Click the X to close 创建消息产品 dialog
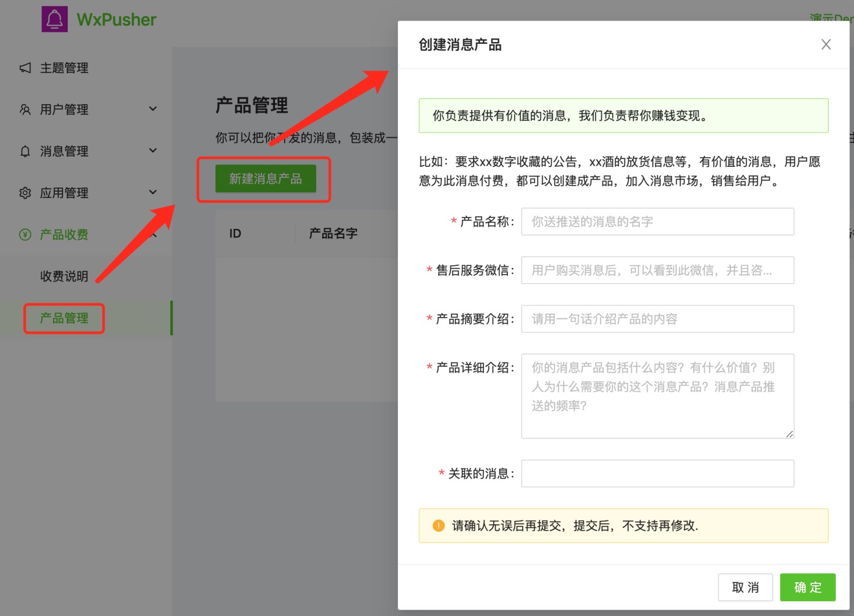Image resolution: width=854 pixels, height=616 pixels. tap(826, 44)
